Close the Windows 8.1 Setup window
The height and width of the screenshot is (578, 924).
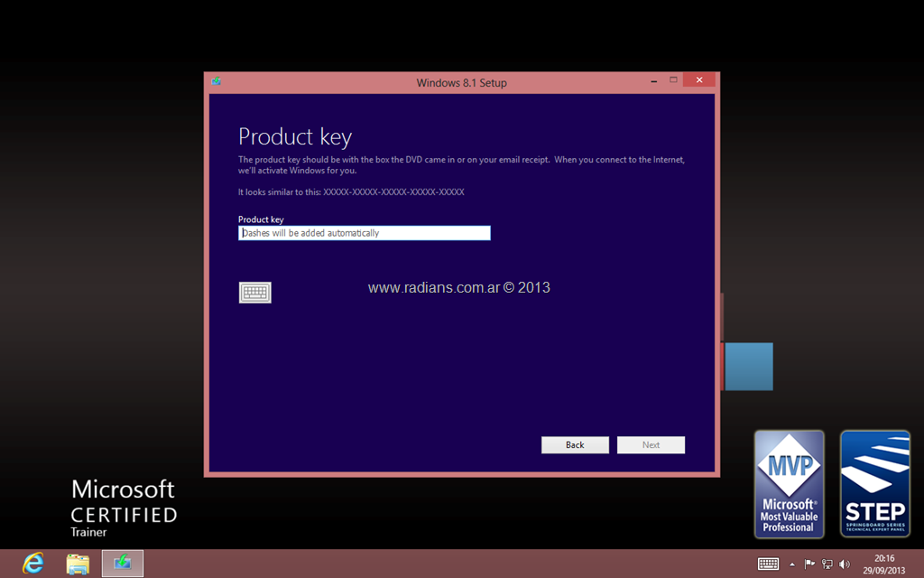(x=698, y=80)
